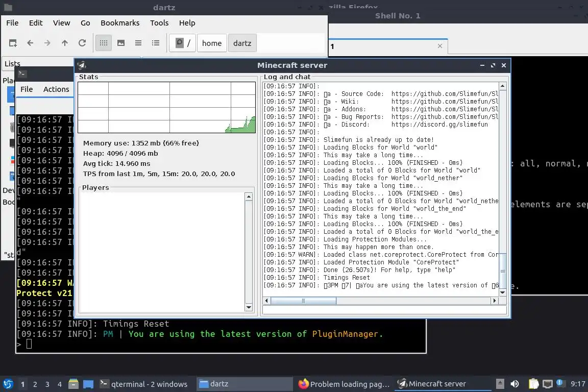Open qterminal - 2 windows taskbar entry
The width and height of the screenshot is (588, 392).
145,384
